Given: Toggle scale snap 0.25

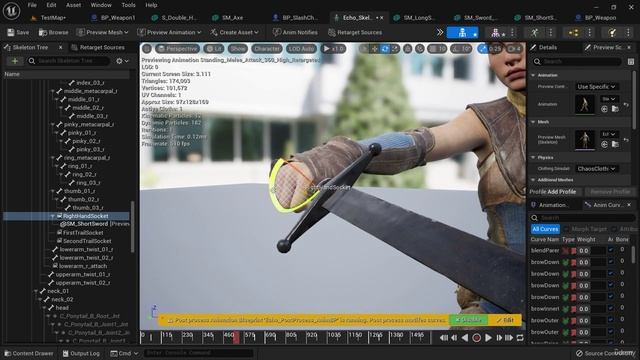Looking at the screenshot, I should pos(490,49).
